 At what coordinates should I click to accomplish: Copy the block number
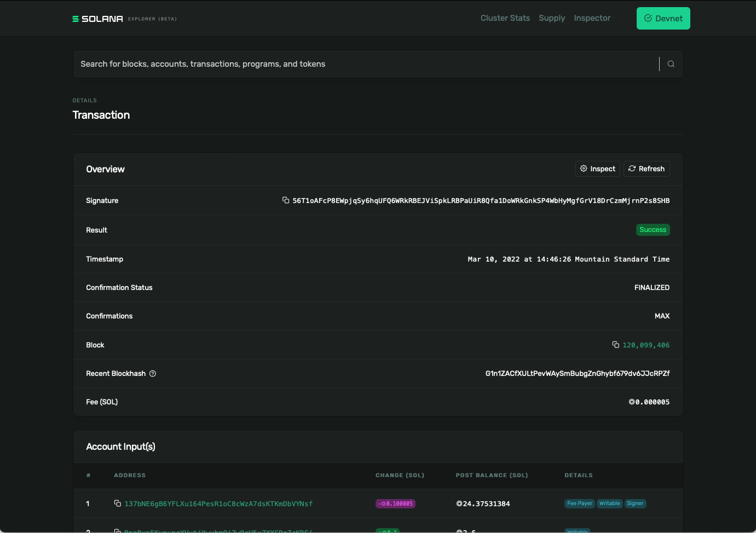[x=615, y=345]
